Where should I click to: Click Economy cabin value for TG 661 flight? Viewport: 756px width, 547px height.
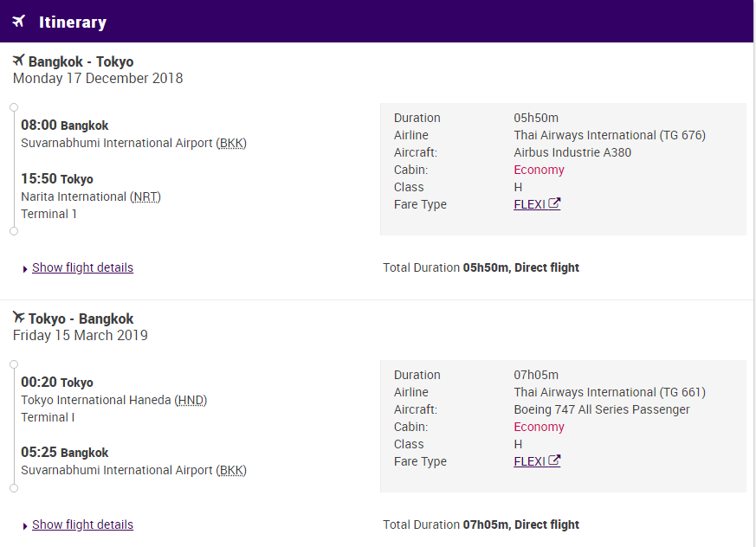539,427
